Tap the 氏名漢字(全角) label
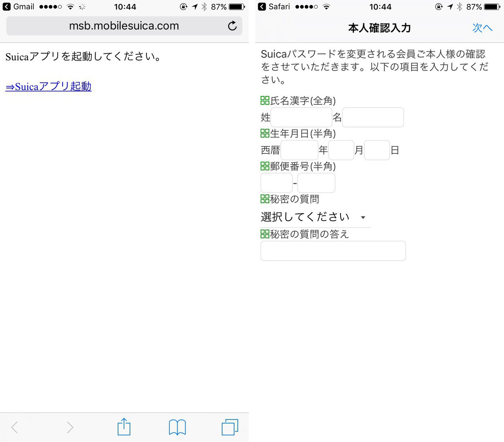Viewport: 504px width, 442px height. (x=303, y=101)
